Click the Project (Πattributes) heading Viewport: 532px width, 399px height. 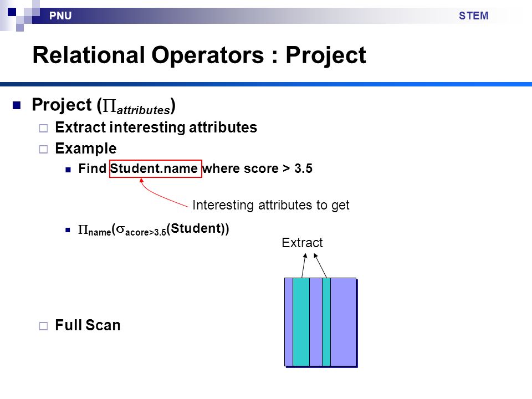104,105
